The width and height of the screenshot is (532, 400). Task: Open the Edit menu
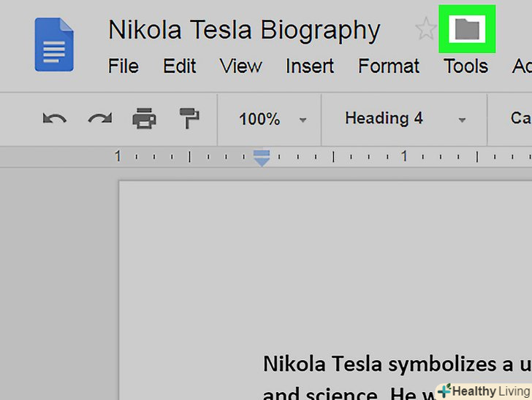(x=179, y=66)
